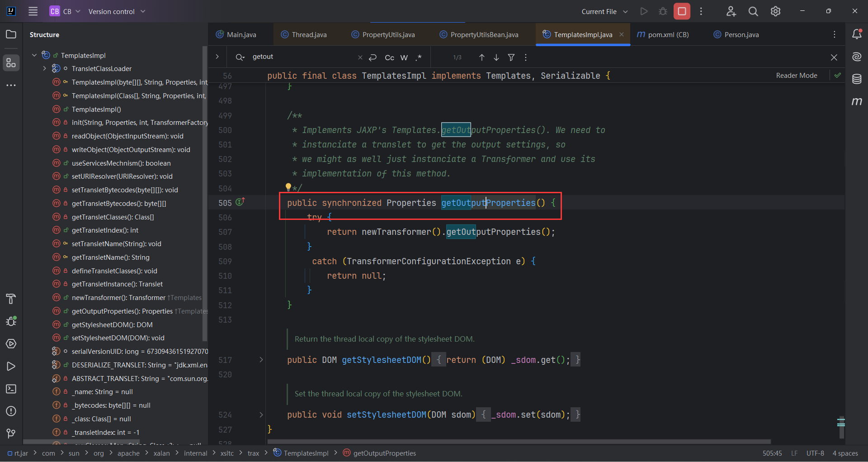This screenshot has height=462, width=868.
Task: Open the Structure tool window icon
Action: click(11, 63)
